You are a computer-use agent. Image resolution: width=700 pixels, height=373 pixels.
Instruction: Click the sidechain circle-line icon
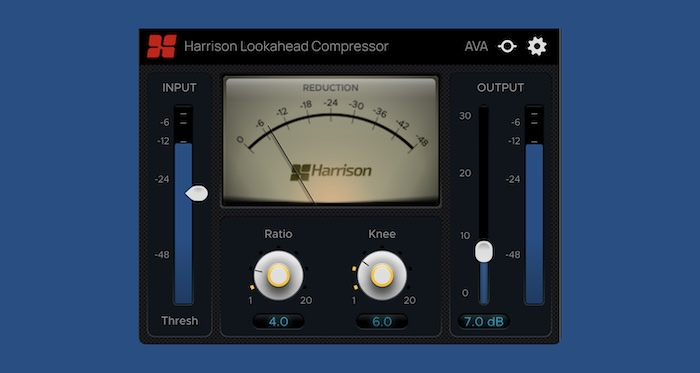coord(507,46)
